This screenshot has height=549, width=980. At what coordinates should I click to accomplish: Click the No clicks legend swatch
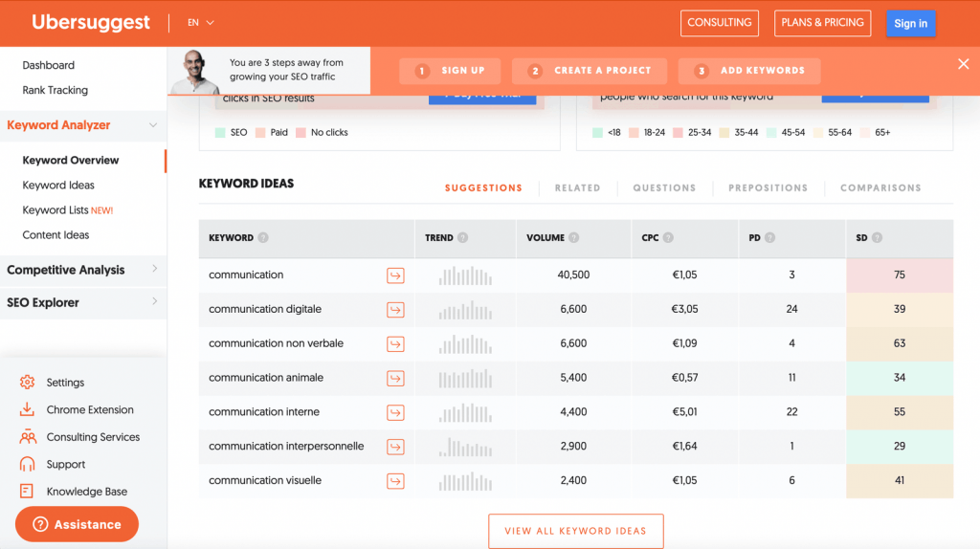pyautogui.click(x=301, y=132)
